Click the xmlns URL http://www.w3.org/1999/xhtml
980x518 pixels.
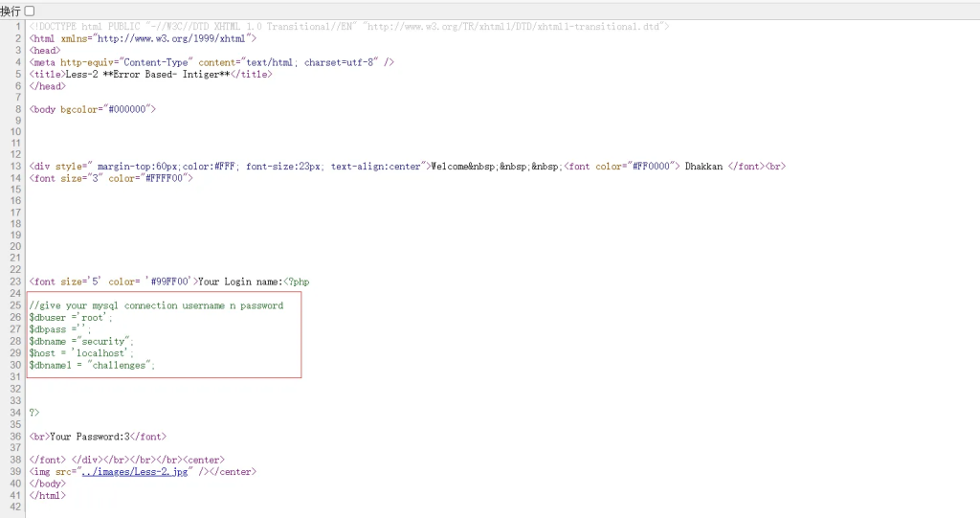click(170, 38)
